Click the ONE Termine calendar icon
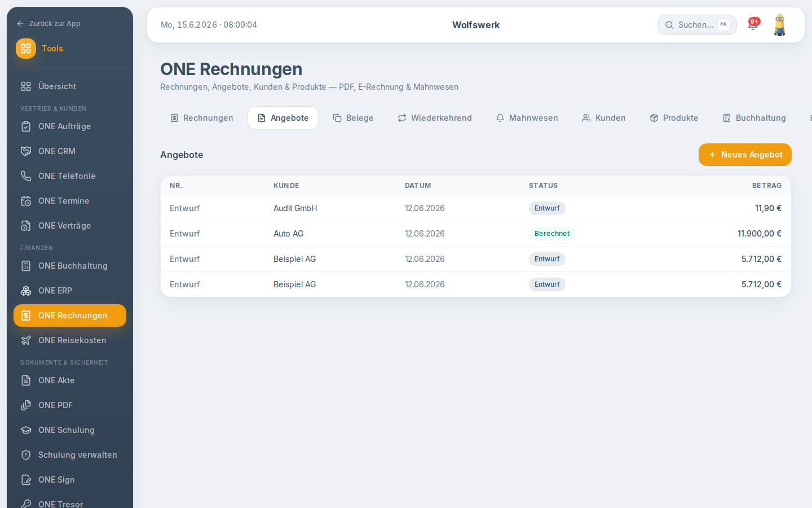The width and height of the screenshot is (812, 508). [26, 201]
